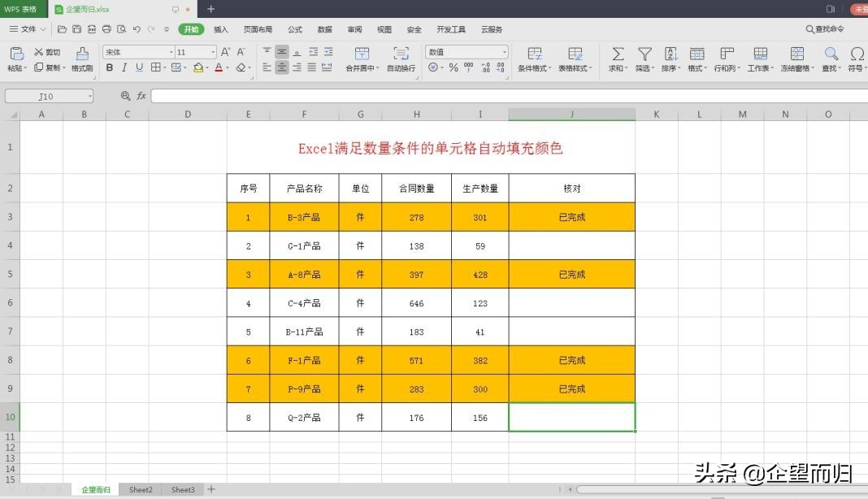Toggle align text right
Viewport: 868px width, 499px height.
[297, 67]
